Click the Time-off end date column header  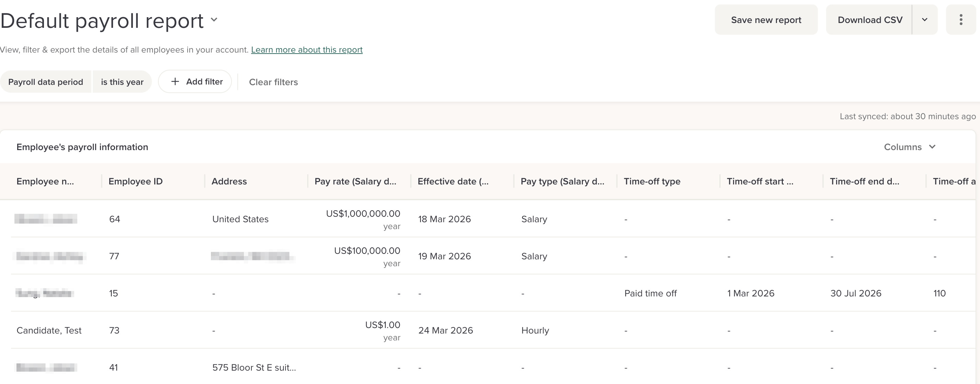pyautogui.click(x=864, y=182)
